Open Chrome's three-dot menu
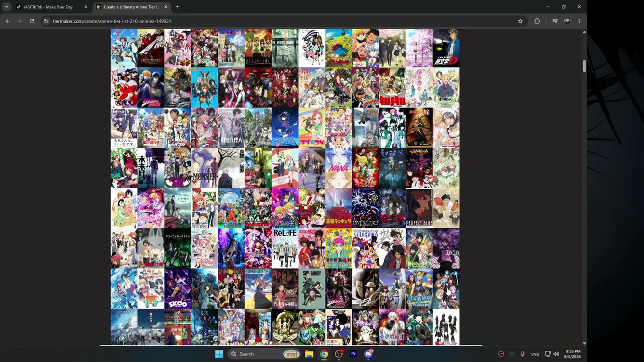Screen dimensions: 644x362 [x=579, y=21]
